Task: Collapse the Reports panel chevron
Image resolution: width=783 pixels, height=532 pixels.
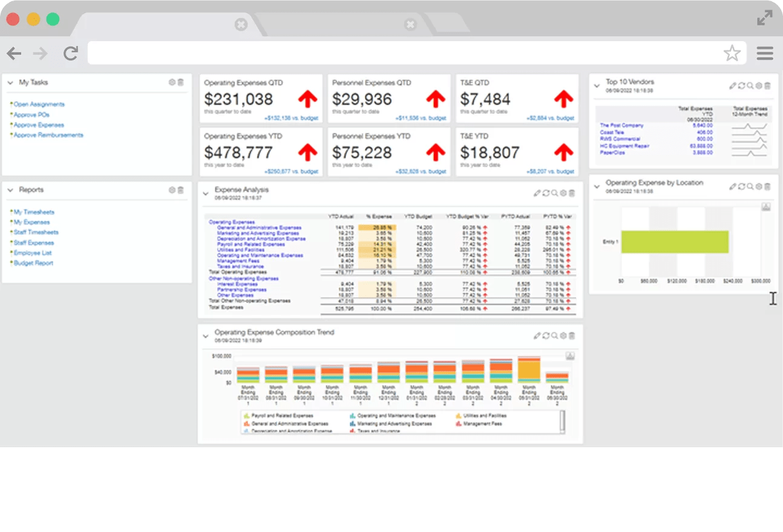Action: pyautogui.click(x=10, y=190)
